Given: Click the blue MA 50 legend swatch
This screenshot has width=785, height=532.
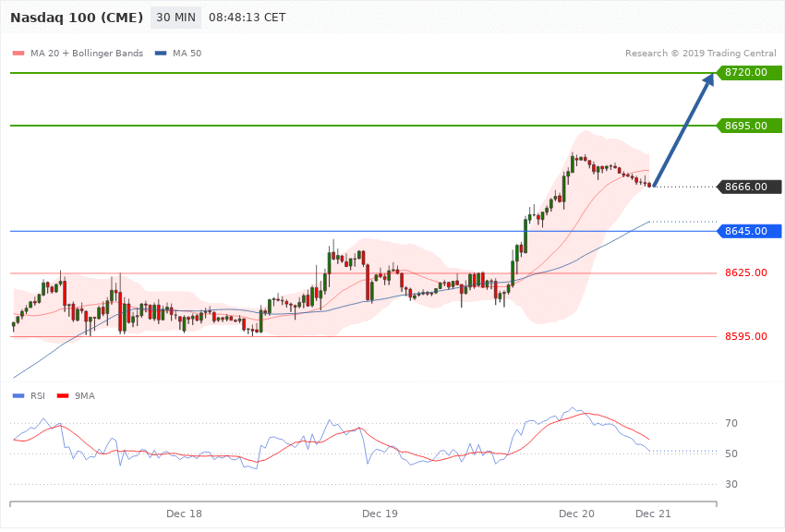Looking at the screenshot, I should pyautogui.click(x=161, y=53).
